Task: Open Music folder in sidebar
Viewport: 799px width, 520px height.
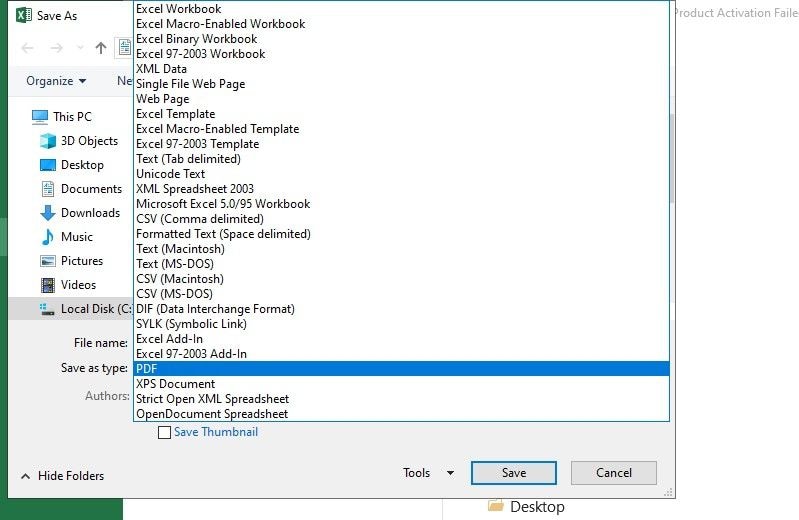Action: (x=66, y=237)
